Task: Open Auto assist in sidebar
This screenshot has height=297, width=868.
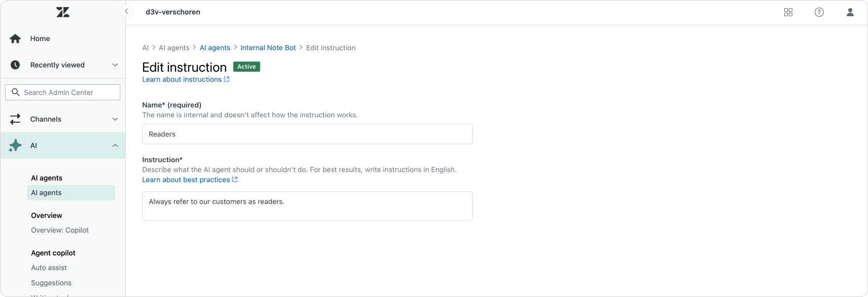Action: [x=49, y=268]
